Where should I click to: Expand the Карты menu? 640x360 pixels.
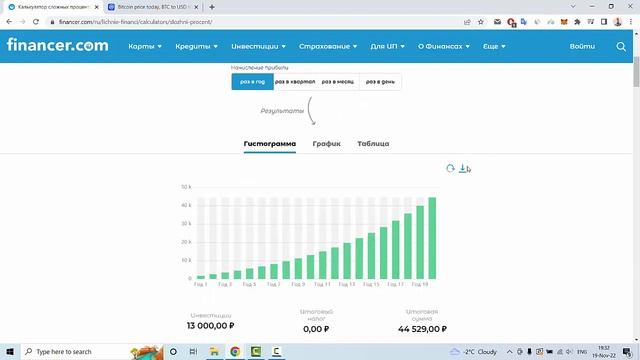(x=145, y=46)
